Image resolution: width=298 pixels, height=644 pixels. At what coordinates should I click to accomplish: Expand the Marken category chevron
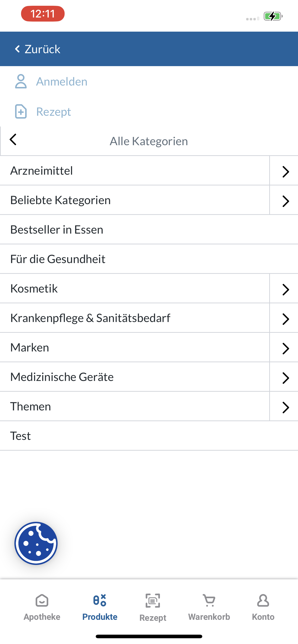coord(286,348)
